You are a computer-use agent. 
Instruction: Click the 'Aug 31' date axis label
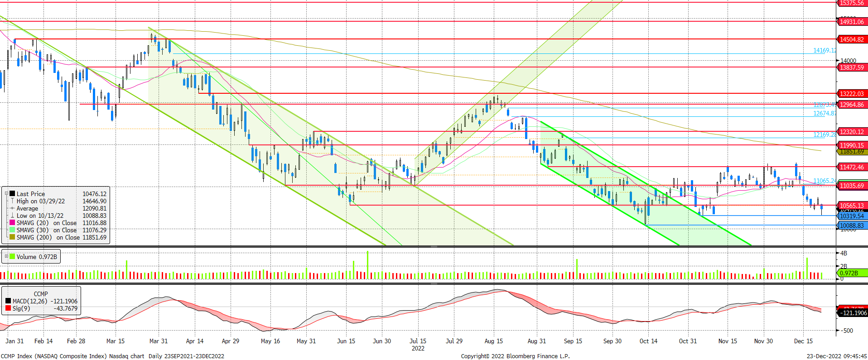point(537,341)
